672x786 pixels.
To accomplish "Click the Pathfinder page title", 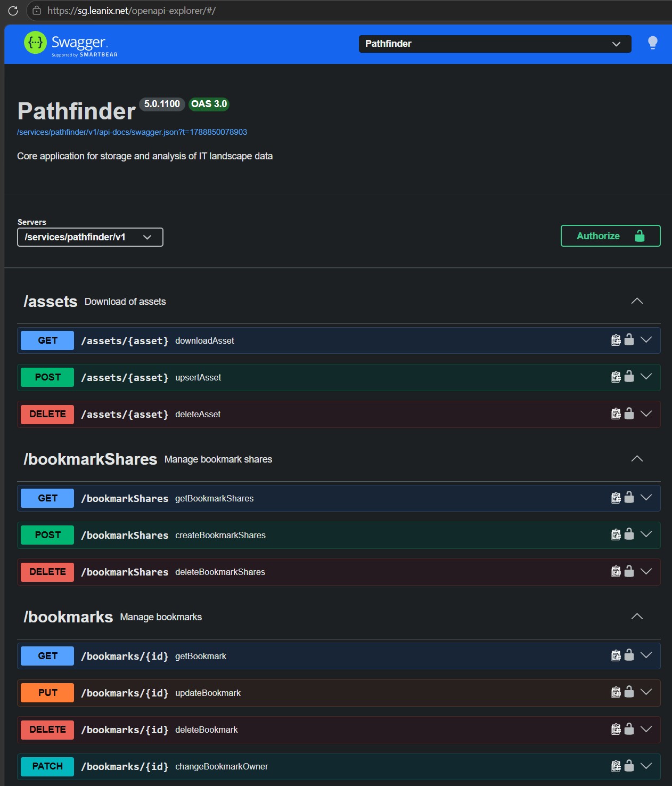I will [77, 111].
